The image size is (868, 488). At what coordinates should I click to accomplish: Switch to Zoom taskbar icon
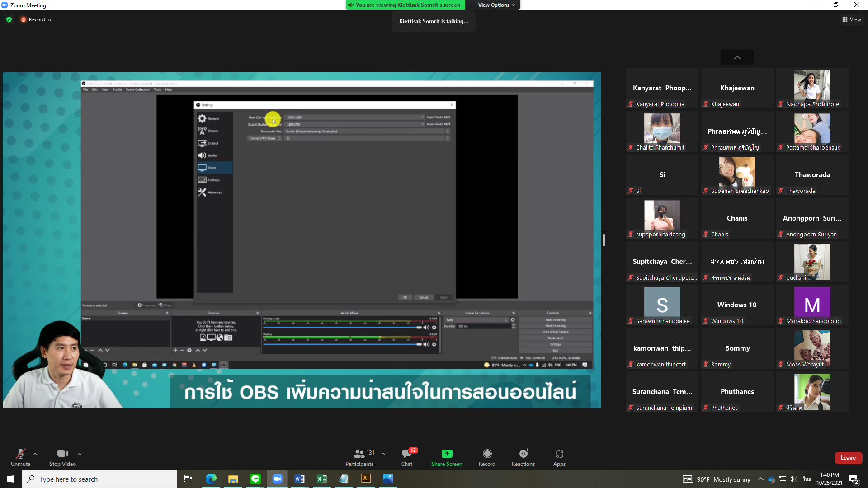[x=277, y=479]
